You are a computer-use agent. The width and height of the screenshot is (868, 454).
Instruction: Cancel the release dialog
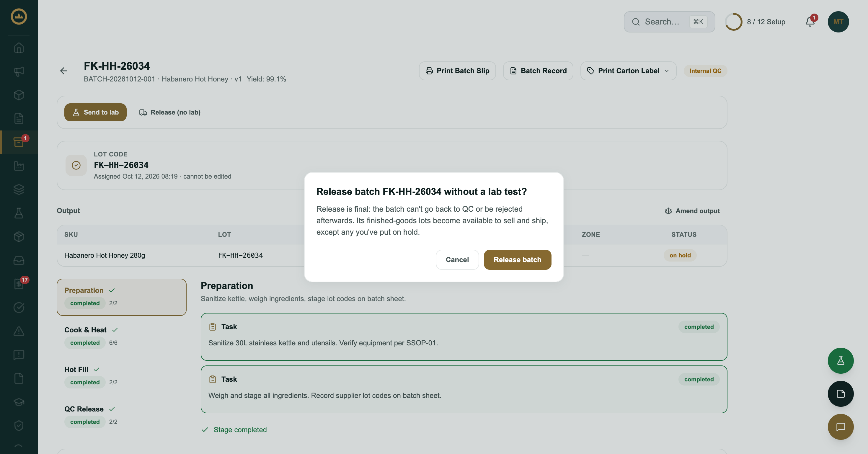(457, 260)
